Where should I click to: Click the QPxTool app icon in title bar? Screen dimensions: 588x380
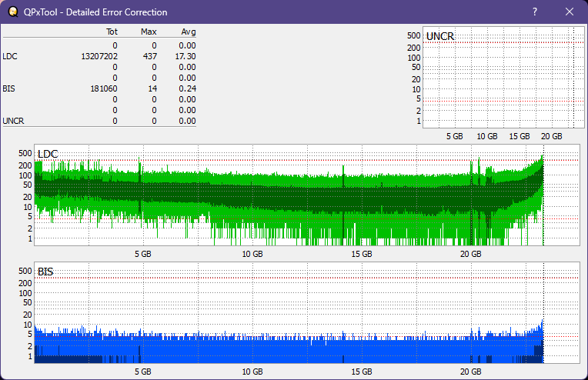(13, 12)
